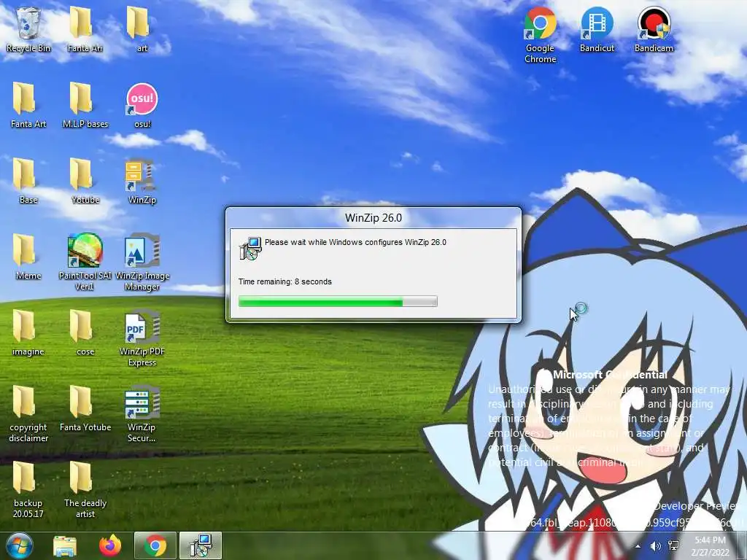747x560 pixels.
Task: Click 'Please wait while Windows configures' text
Action: (355, 242)
